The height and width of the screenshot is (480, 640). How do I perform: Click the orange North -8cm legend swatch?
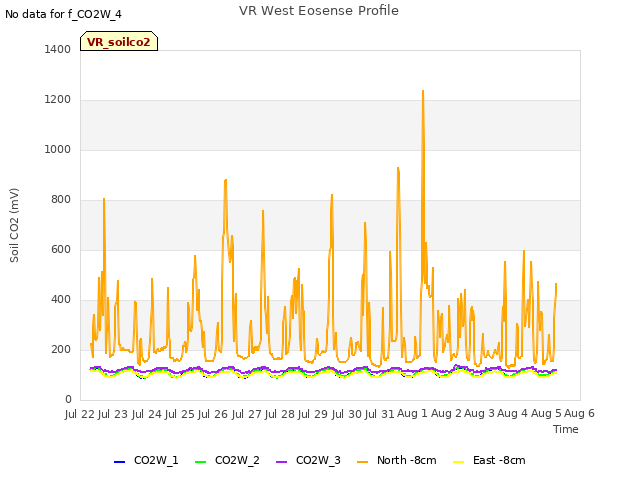pyautogui.click(x=362, y=462)
